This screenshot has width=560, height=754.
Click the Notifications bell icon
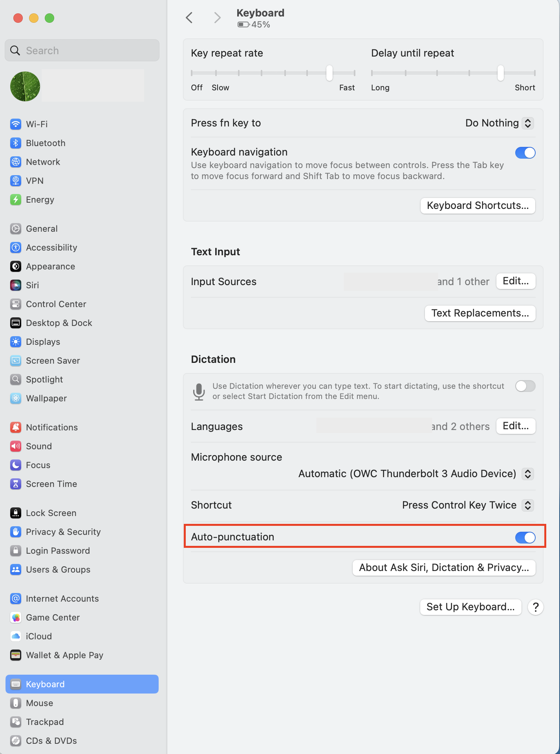coord(16,427)
